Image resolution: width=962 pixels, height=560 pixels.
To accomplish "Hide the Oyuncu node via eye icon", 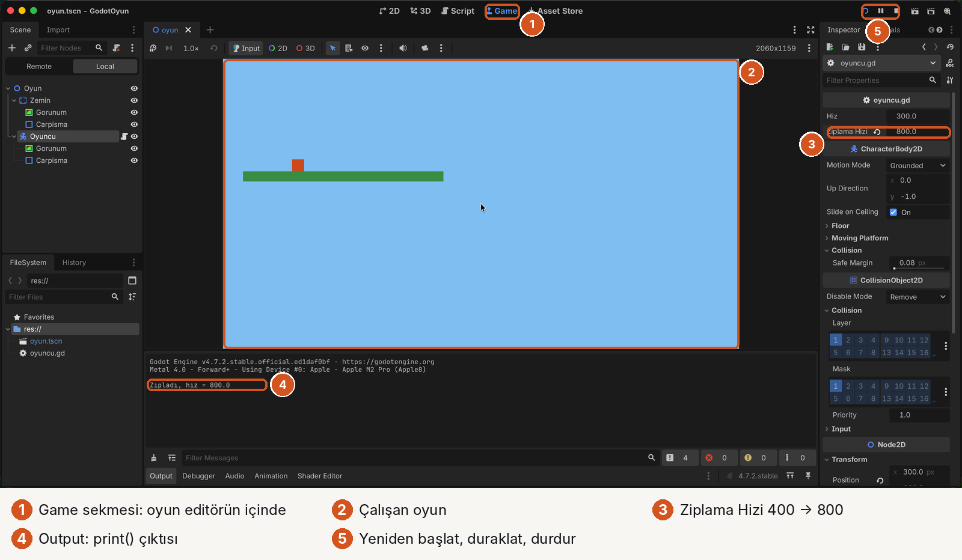I will click(x=134, y=136).
